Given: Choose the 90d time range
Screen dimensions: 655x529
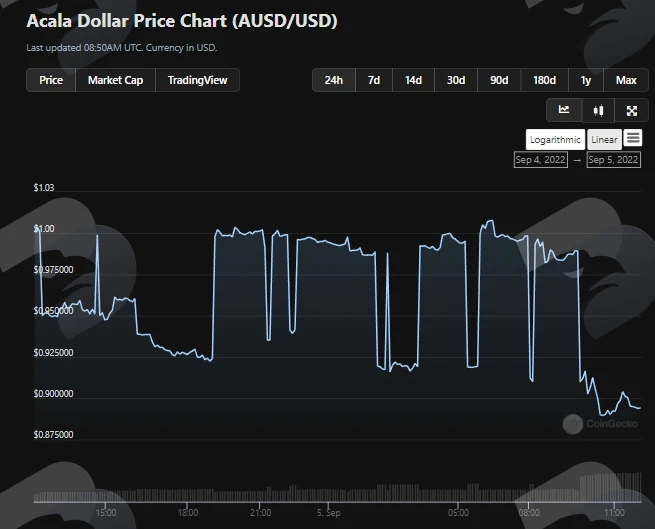Looking at the screenshot, I should click(x=499, y=80).
